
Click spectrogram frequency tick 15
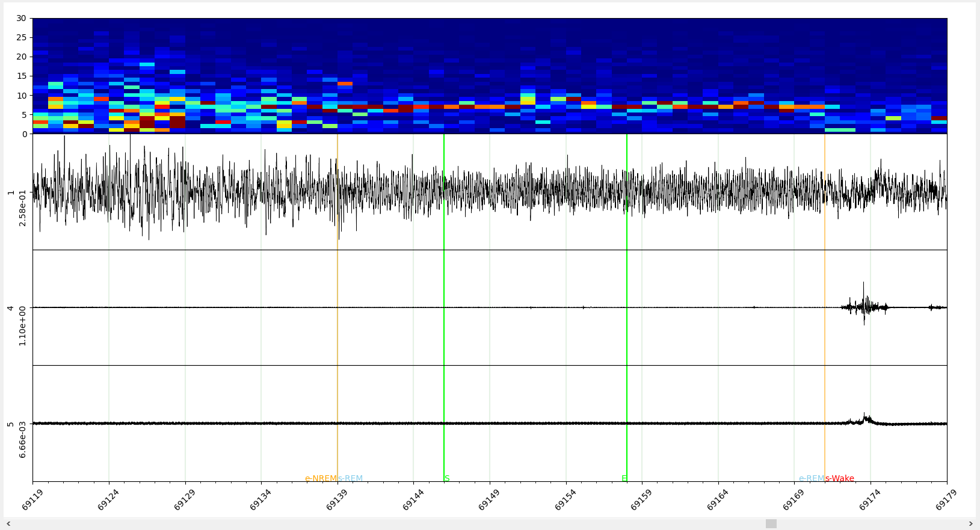pos(22,76)
